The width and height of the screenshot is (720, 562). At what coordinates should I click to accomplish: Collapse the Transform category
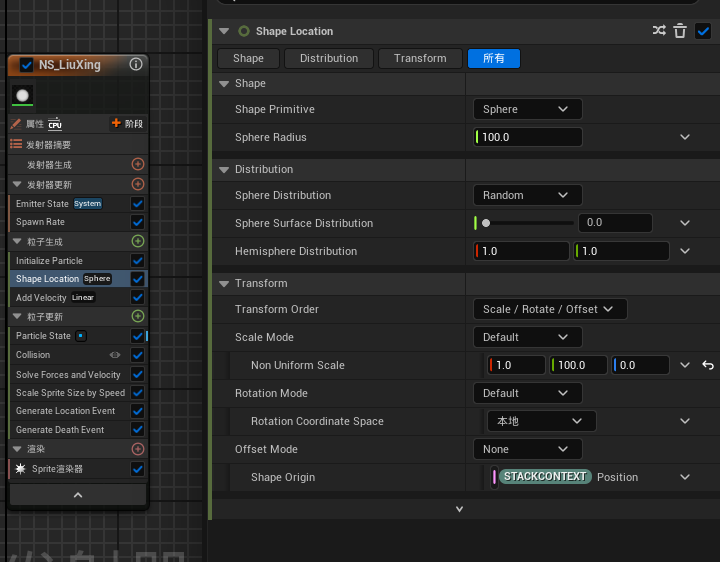point(224,284)
